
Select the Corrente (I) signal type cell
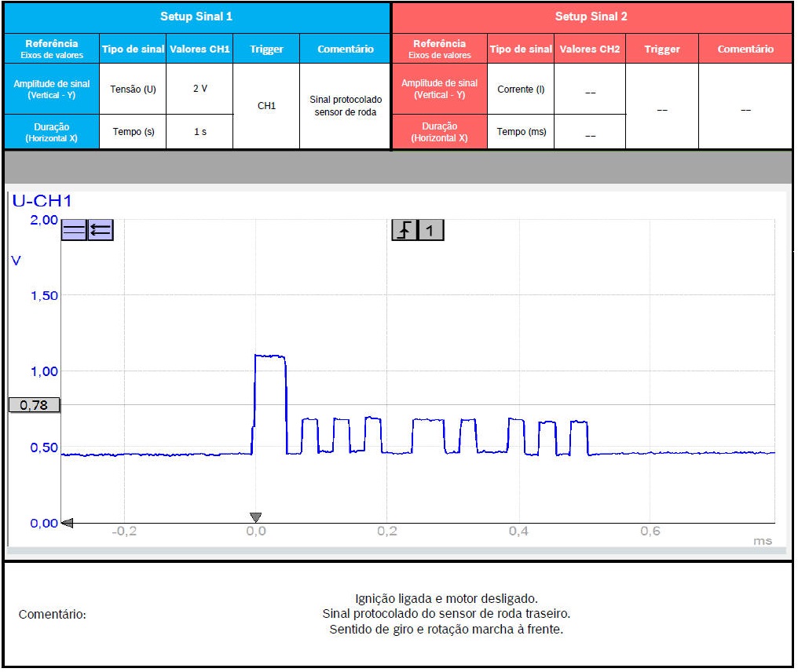click(521, 89)
